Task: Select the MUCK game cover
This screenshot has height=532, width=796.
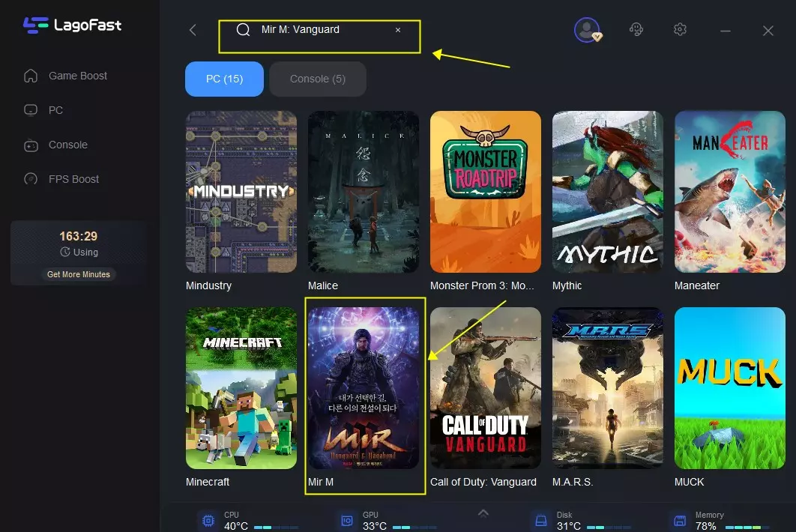Action: tap(729, 388)
